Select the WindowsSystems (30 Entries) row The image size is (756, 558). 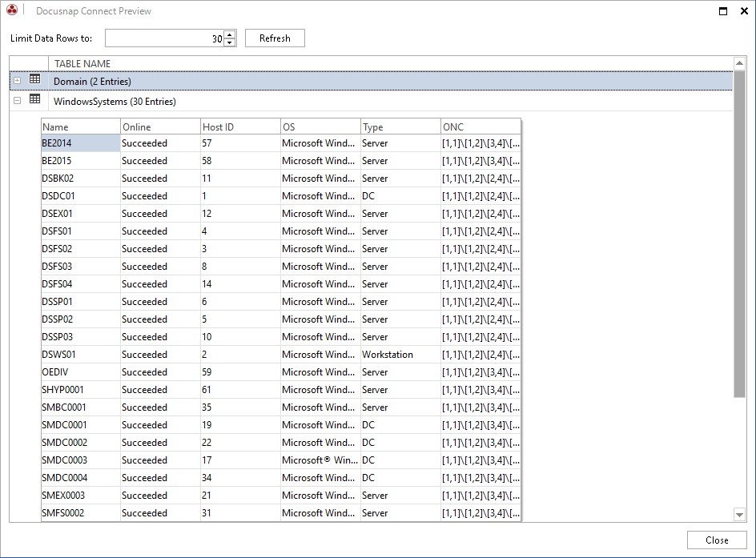coord(372,101)
